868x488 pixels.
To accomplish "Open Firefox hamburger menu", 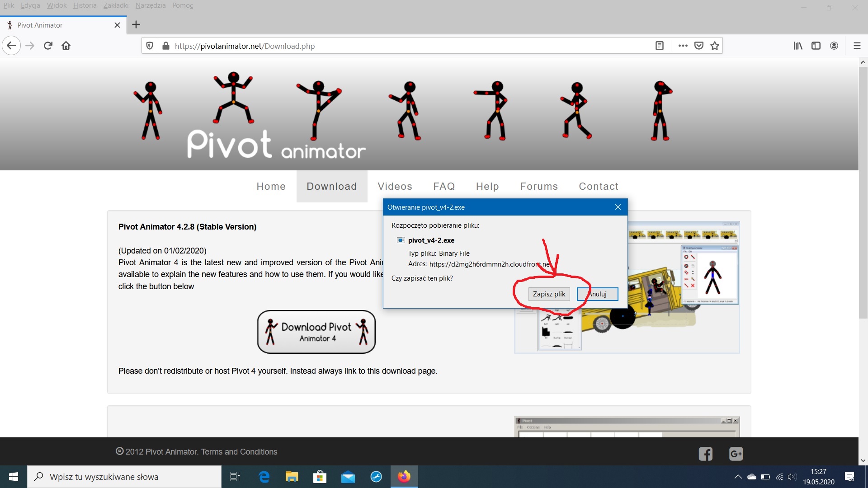I will pos(857,46).
